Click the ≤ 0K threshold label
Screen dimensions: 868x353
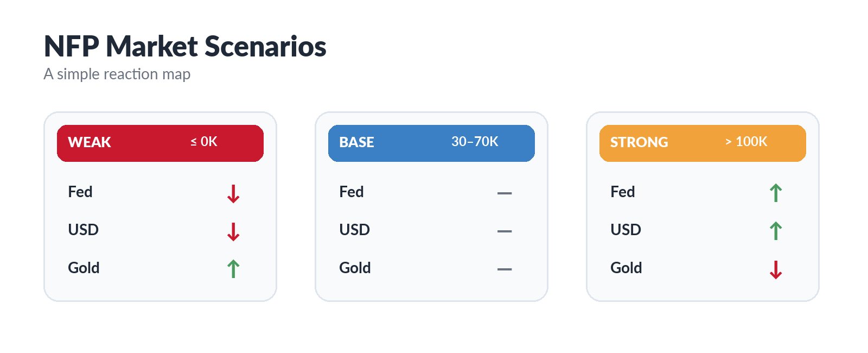coord(203,142)
